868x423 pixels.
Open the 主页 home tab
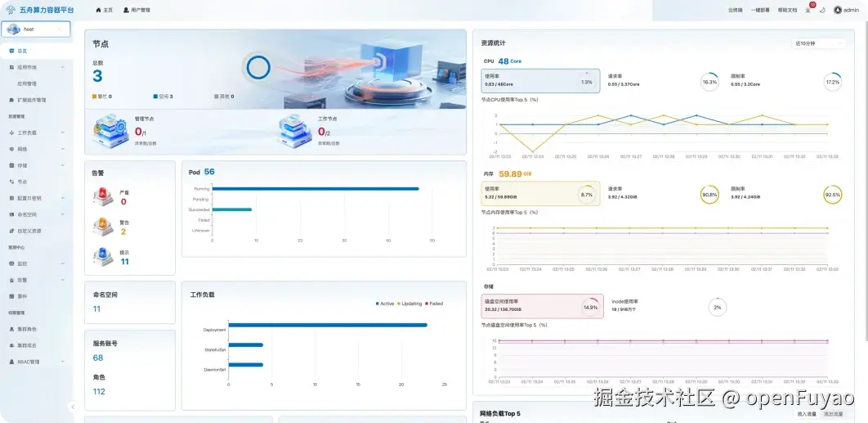click(x=104, y=10)
